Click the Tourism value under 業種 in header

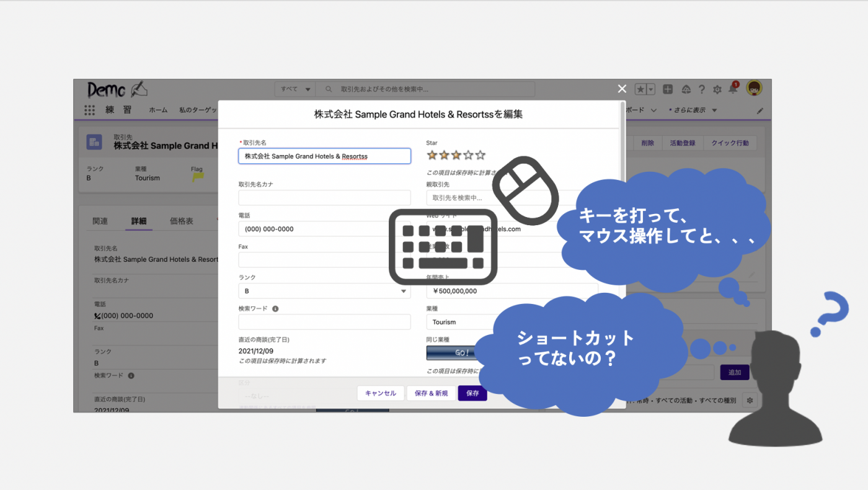148,178
